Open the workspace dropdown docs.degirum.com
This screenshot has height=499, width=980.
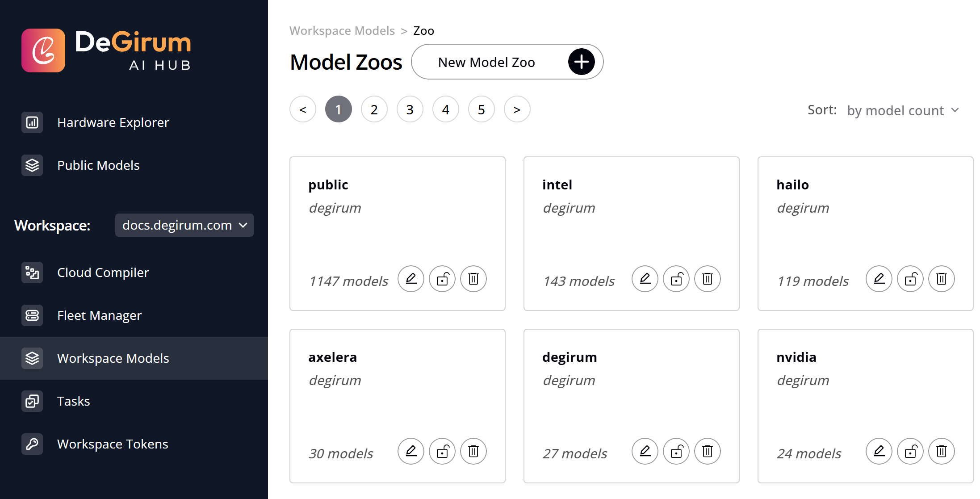point(184,225)
